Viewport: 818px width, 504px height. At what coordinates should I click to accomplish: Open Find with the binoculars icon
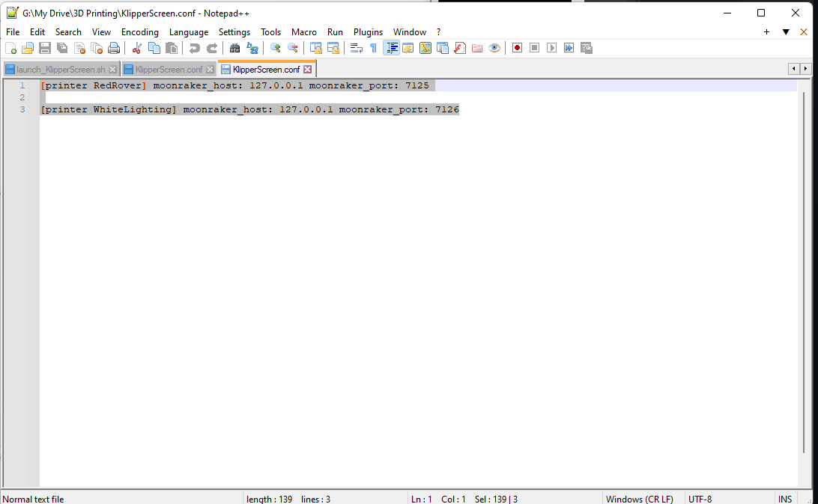234,47
